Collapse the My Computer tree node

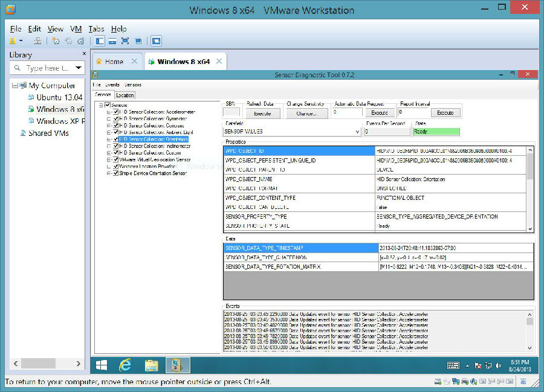pyautogui.click(x=15, y=86)
